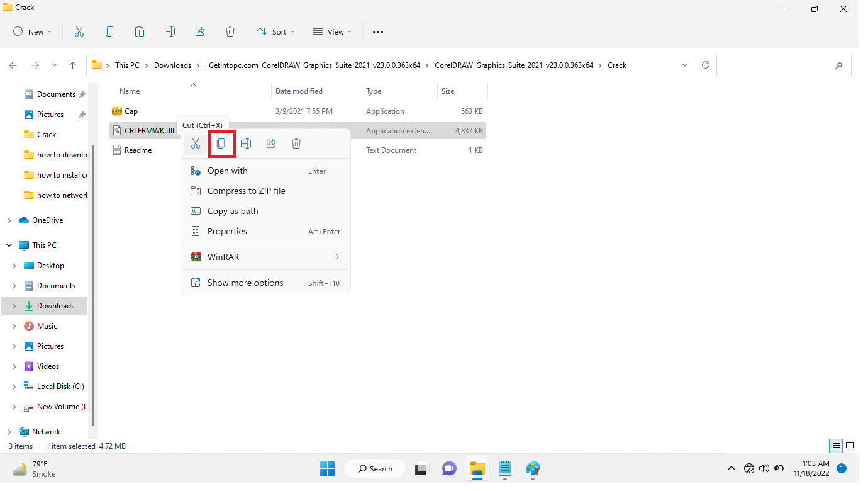
Task: Click the toolbar Copy icon
Action: [109, 31]
